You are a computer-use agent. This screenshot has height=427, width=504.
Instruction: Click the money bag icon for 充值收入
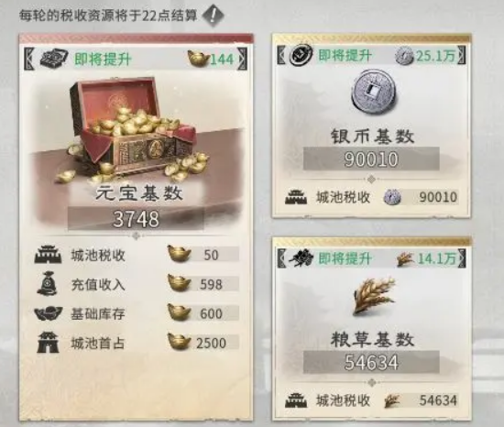48,284
